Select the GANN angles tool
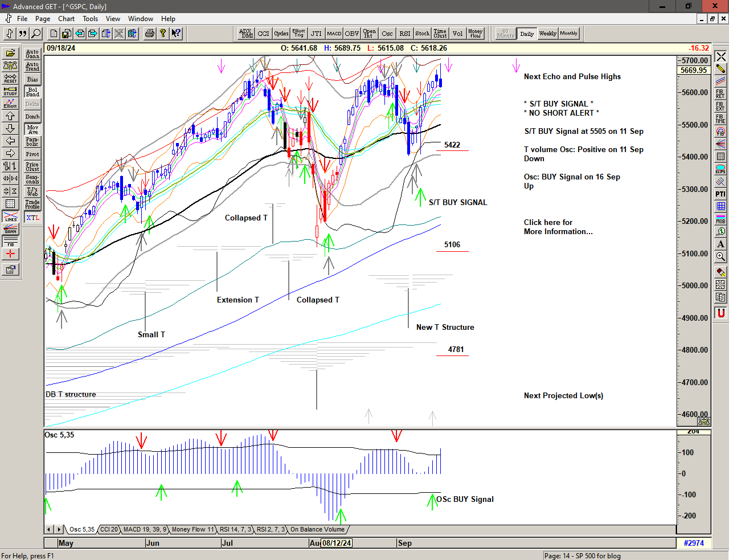This screenshot has width=729, height=560. (10, 230)
